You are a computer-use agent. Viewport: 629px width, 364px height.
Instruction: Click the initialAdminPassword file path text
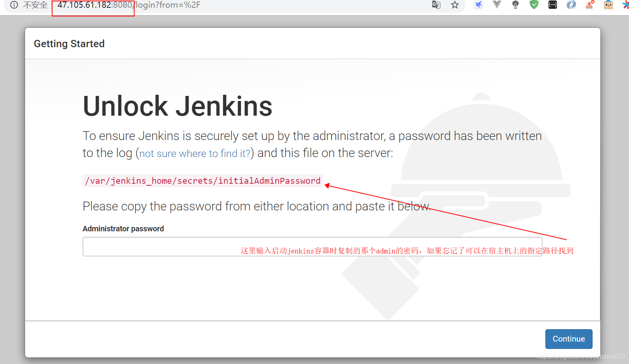pyautogui.click(x=203, y=181)
